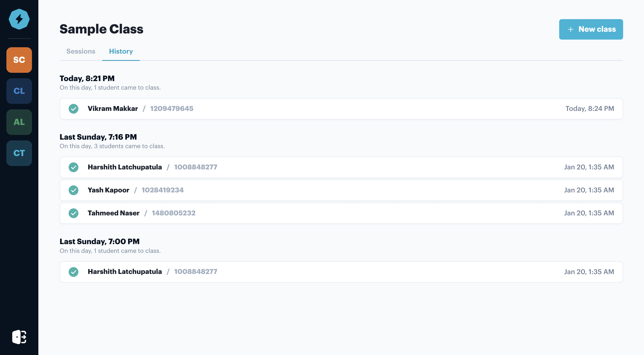Click the check icon beside Vikram Makkar
This screenshot has height=355, width=644.
[x=74, y=109]
